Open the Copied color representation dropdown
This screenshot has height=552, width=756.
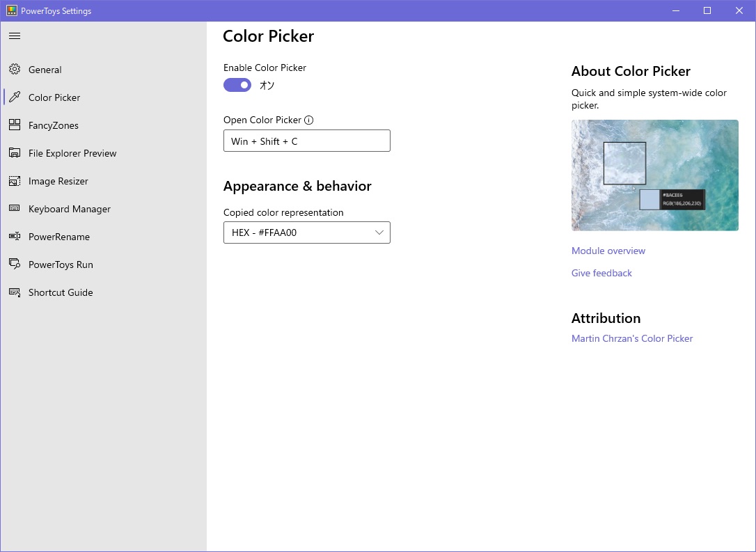(x=306, y=232)
